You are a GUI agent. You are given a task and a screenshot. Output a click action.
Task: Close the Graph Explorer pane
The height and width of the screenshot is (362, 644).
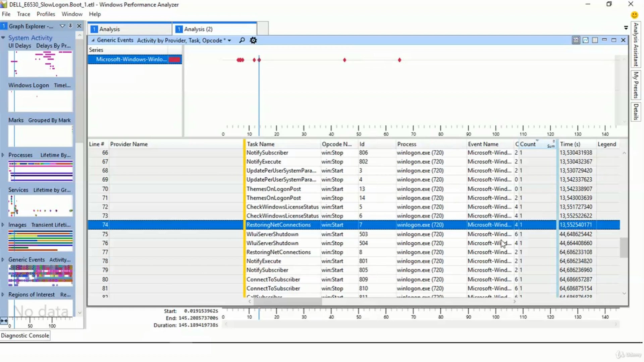pos(79,26)
